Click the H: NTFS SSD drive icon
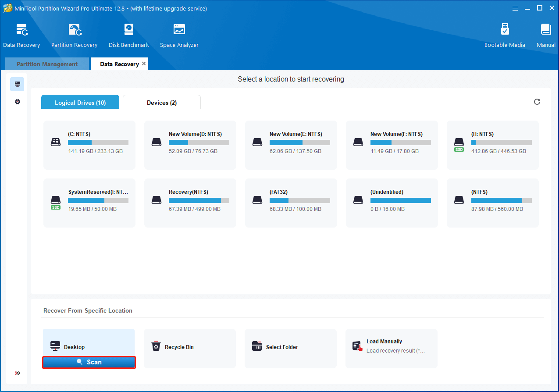 point(459,144)
